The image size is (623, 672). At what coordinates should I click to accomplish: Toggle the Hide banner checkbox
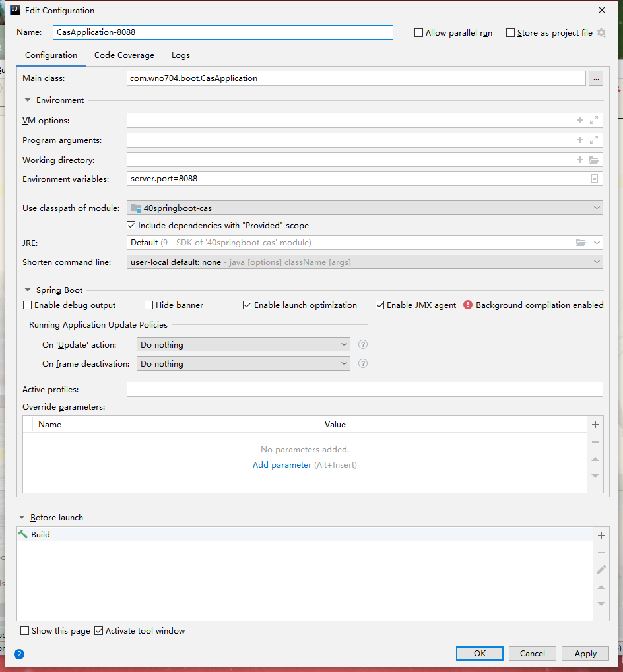pos(149,305)
